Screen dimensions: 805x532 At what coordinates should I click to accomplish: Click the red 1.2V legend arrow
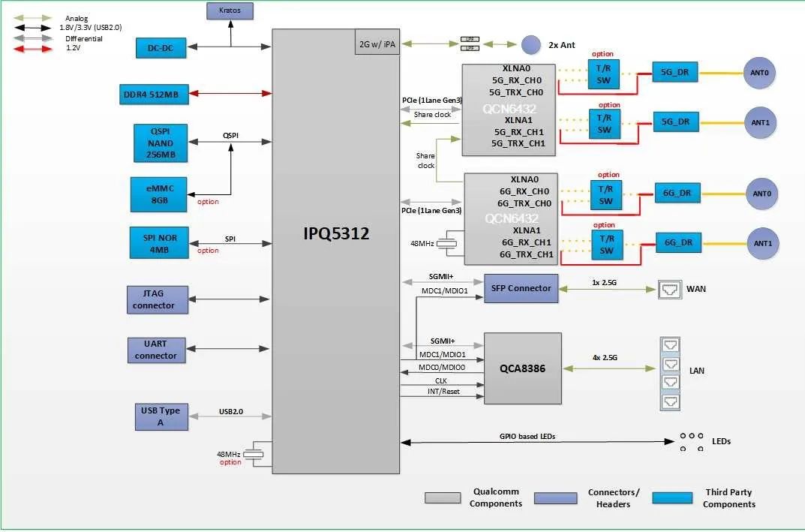(x=33, y=49)
